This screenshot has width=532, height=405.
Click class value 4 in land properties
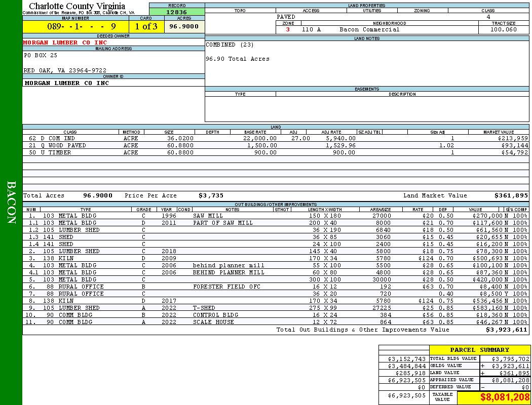point(488,17)
